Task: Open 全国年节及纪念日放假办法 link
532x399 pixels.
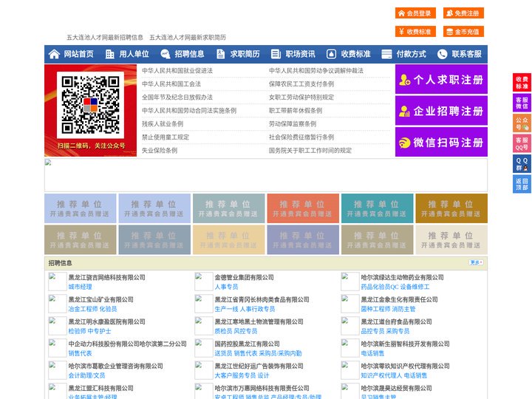Action: (x=177, y=97)
